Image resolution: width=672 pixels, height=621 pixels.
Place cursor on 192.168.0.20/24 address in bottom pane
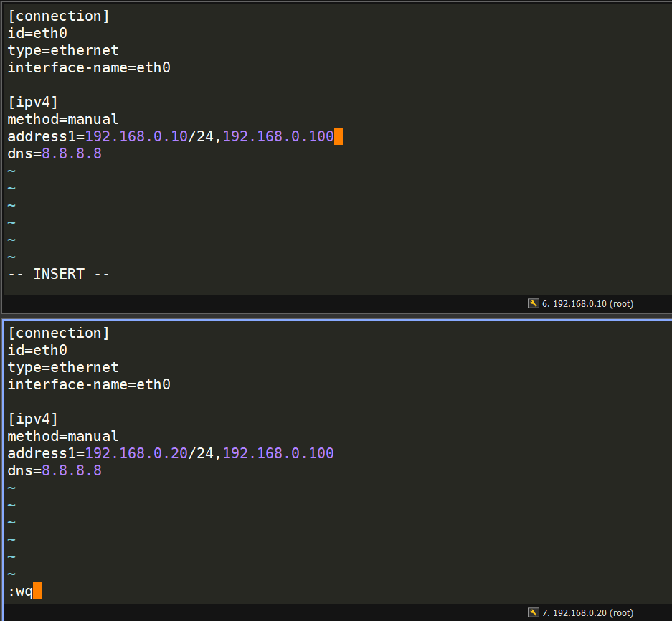[149, 453]
